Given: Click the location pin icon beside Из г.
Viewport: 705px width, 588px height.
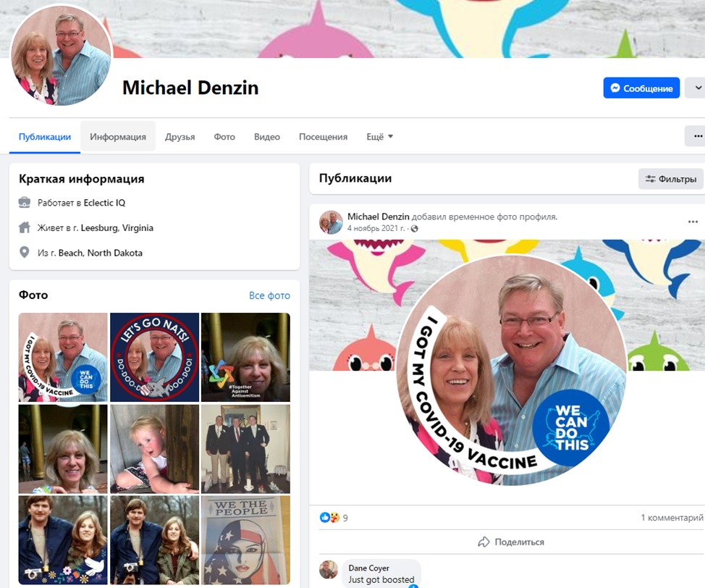Looking at the screenshot, I should [x=25, y=253].
